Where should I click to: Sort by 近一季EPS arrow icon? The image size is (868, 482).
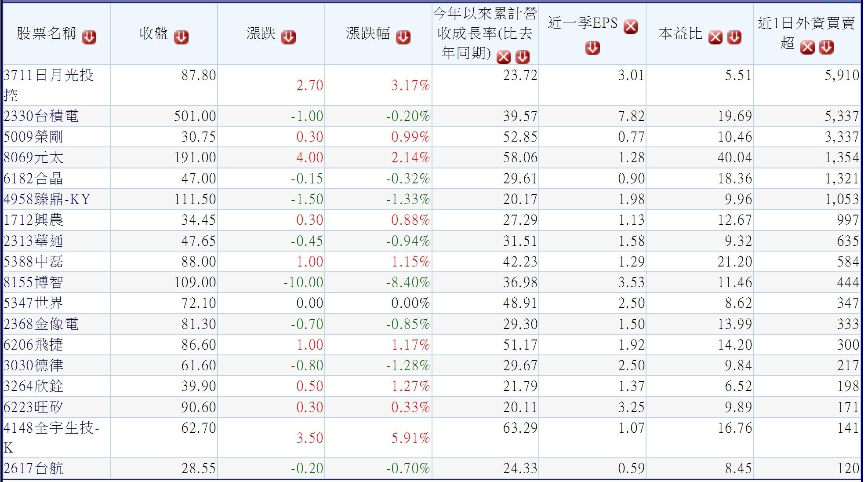tap(592, 47)
